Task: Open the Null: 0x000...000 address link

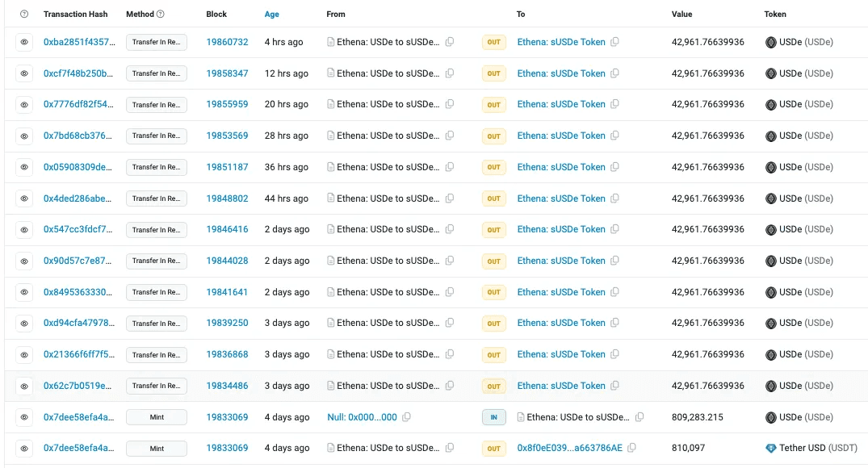Action: 362,417
